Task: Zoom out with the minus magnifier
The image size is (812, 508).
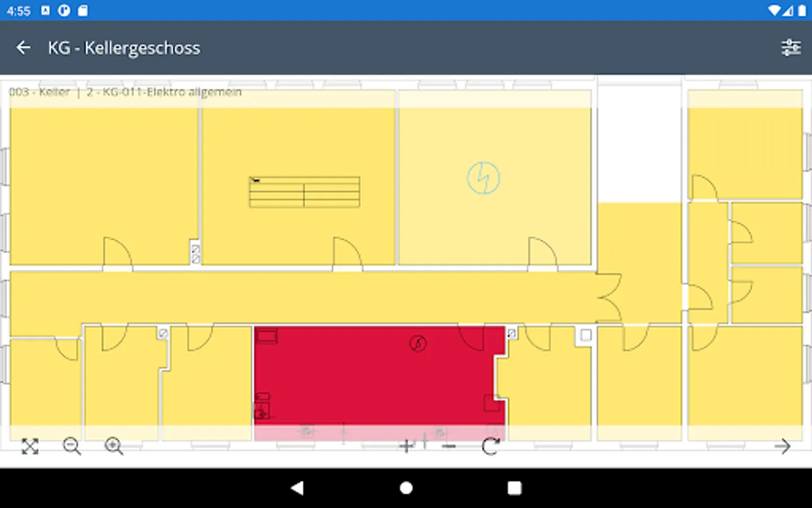Action: point(72,446)
